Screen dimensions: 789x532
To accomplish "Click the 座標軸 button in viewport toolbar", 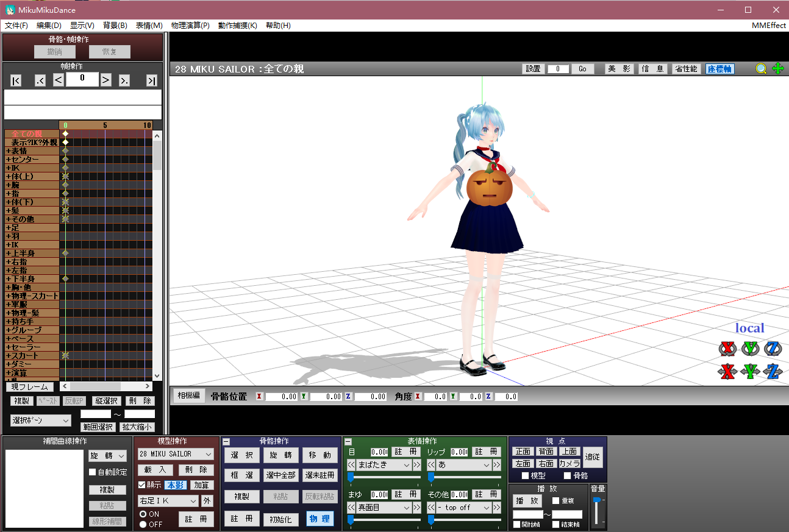I will [x=720, y=69].
